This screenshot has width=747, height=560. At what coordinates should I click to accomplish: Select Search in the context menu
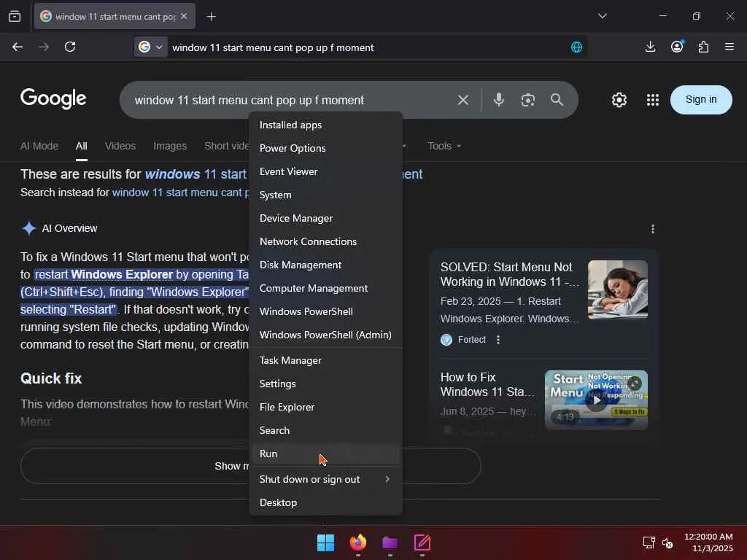point(325,430)
